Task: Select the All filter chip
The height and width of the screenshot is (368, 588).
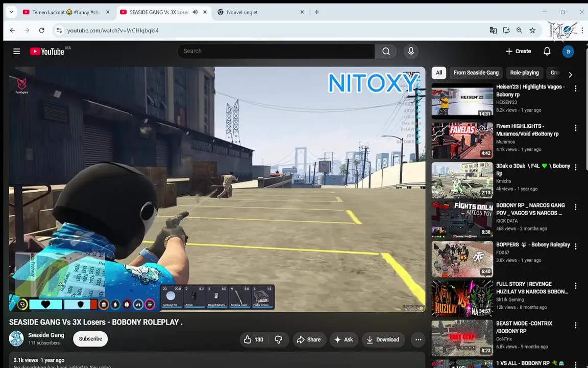Action: (x=439, y=73)
